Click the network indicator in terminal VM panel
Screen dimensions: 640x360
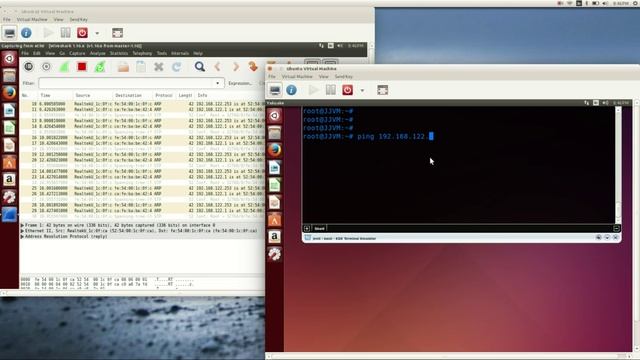pyautogui.click(x=587, y=103)
